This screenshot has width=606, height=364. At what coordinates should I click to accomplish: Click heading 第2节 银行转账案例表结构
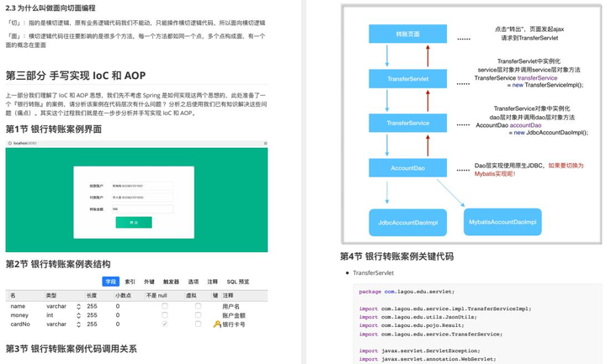point(58,264)
